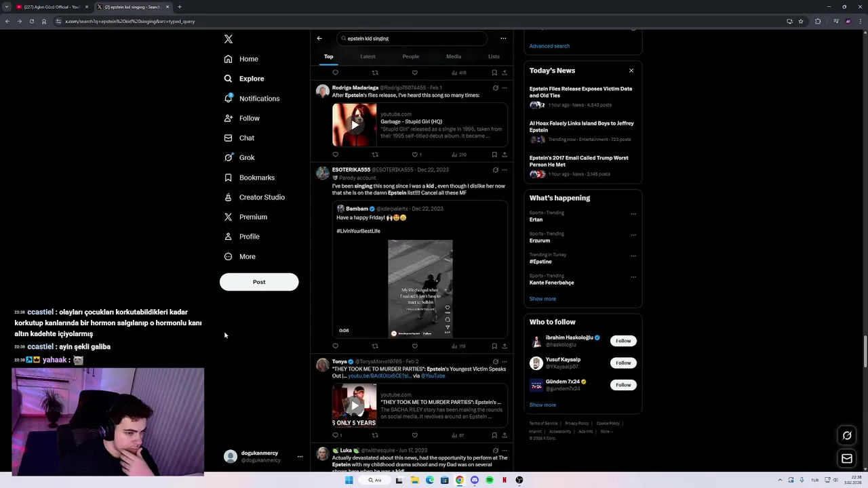Viewport: 868px width, 488px height.
Task: Open the Follow page in sidebar
Action: pos(242,118)
